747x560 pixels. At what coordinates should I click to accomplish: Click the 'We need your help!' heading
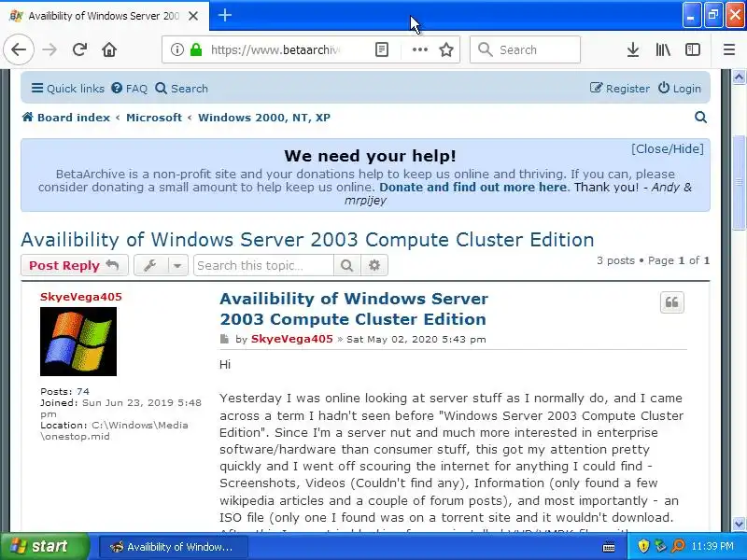pos(370,156)
